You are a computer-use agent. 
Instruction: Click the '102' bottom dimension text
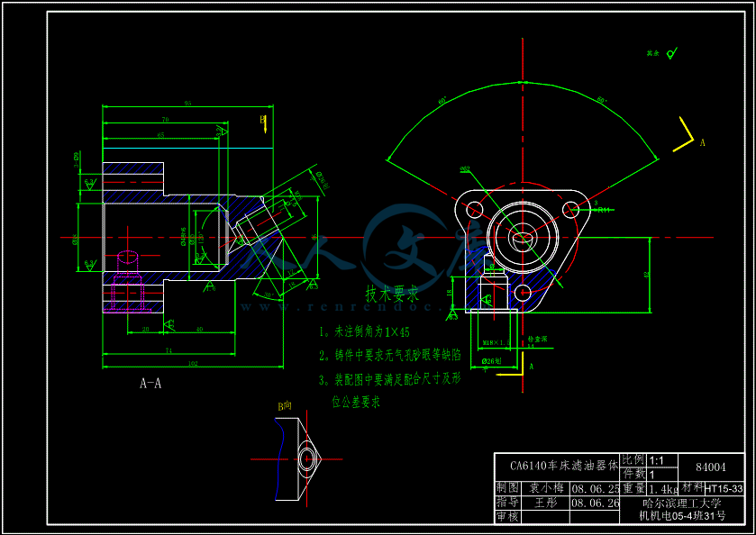[x=192, y=365]
